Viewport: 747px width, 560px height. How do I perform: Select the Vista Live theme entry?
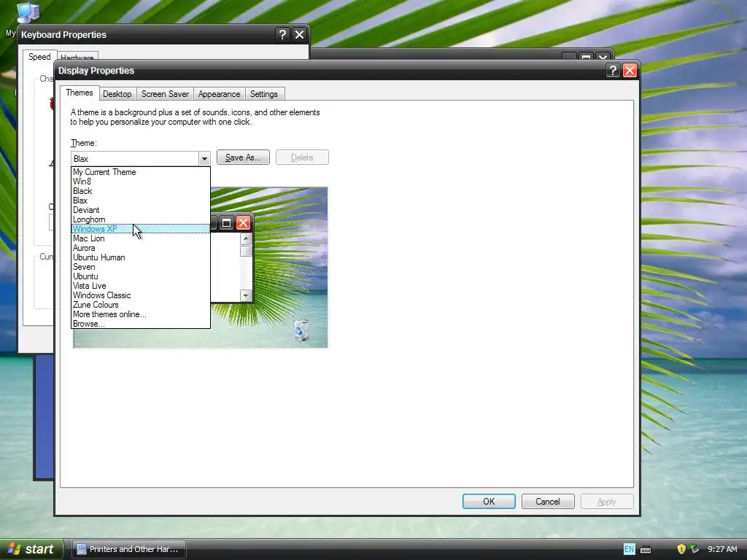pos(141,286)
